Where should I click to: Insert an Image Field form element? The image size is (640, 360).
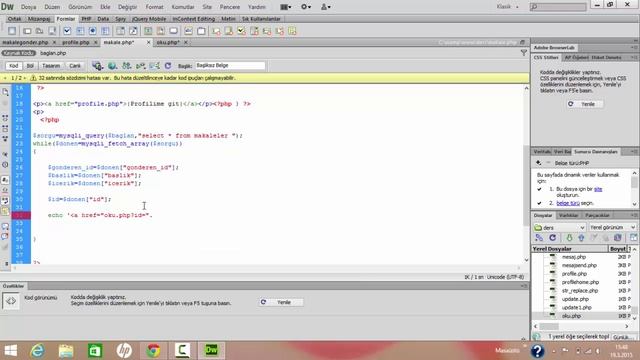click(148, 31)
